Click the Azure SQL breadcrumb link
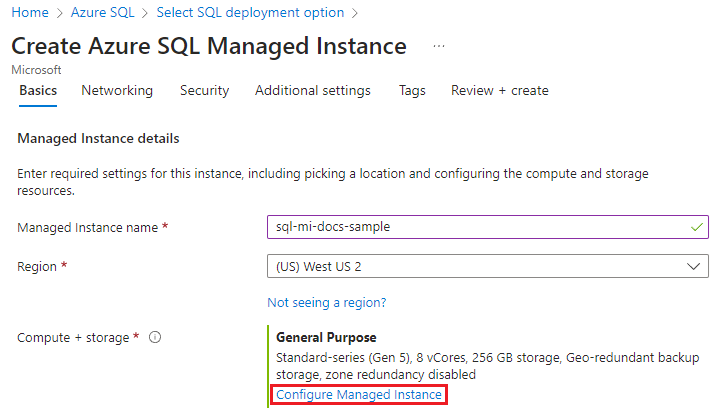Image resolution: width=727 pixels, height=413 pixels. tap(101, 13)
